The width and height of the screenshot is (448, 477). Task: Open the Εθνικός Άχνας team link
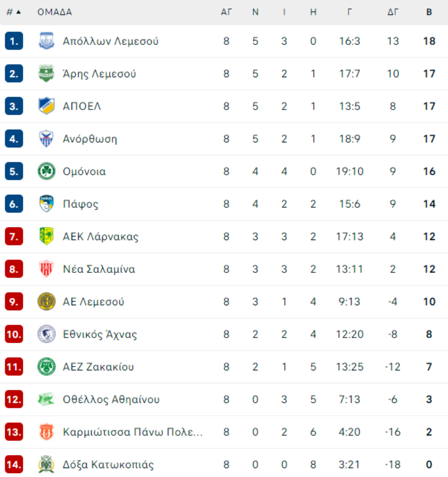point(100,334)
